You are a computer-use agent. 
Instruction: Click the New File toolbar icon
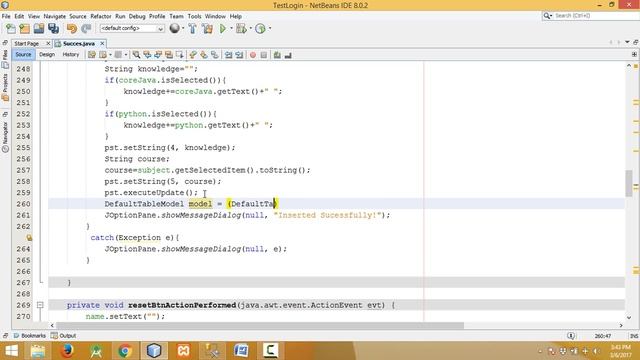tap(11, 29)
